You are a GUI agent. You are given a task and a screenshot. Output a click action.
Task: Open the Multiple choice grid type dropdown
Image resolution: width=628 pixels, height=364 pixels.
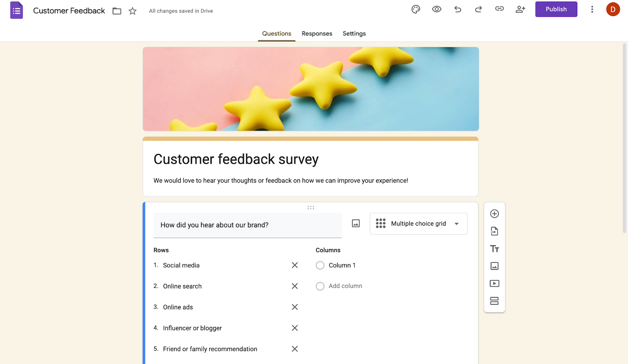tap(418, 224)
